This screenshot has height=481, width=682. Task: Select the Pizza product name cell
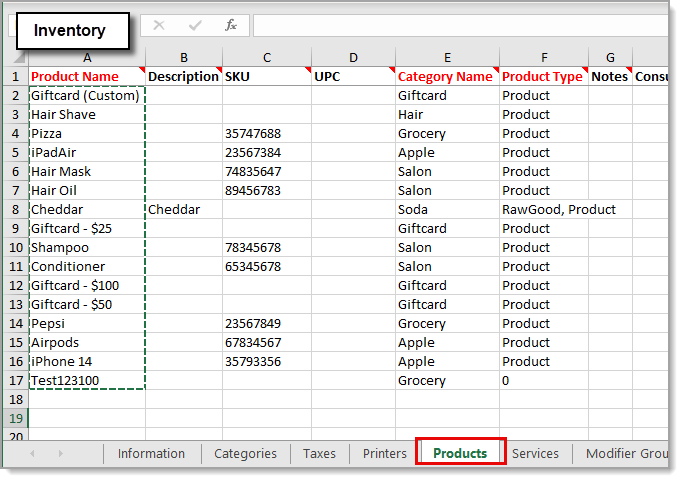click(x=87, y=134)
